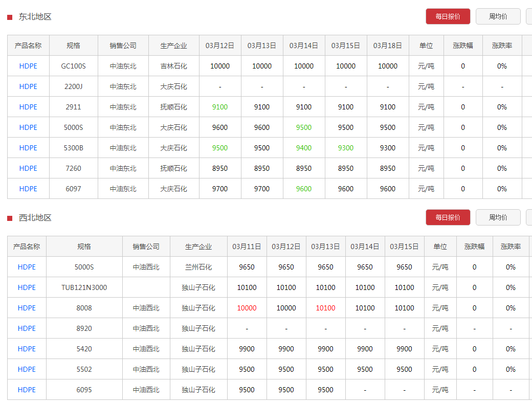This screenshot has height=403, width=532.
Task: Click 吉林石化 producer cell
Action: (174, 66)
